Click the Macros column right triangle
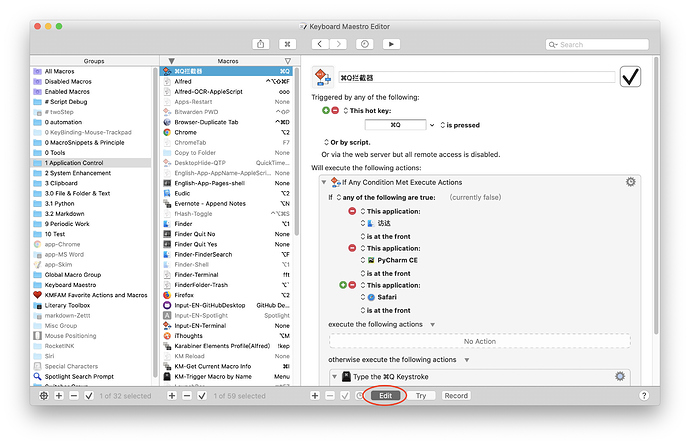This screenshot has width=690, height=445. pos(288,61)
